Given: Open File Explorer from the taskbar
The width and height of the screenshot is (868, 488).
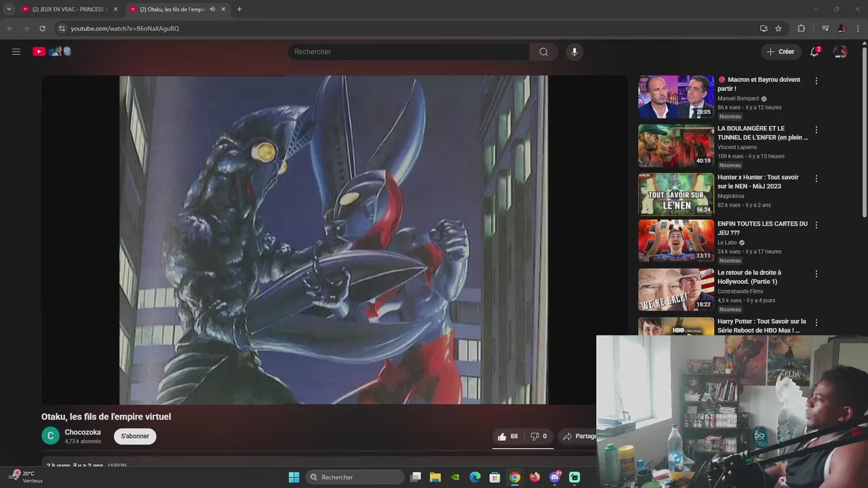Looking at the screenshot, I should [x=435, y=477].
